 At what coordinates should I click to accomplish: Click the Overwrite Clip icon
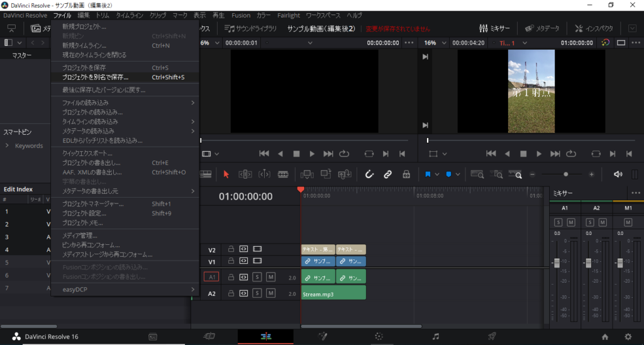tap(326, 174)
